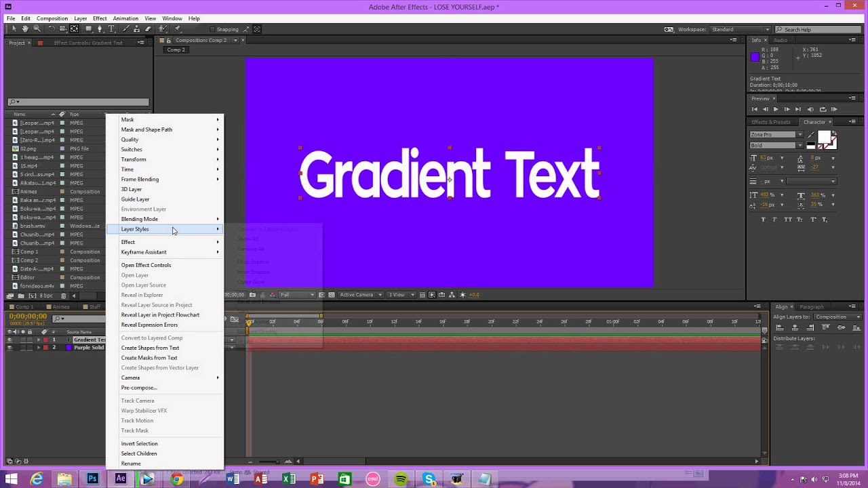The height and width of the screenshot is (488, 868).
Task: Open the resolution dropdown showing Full
Action: (297, 295)
